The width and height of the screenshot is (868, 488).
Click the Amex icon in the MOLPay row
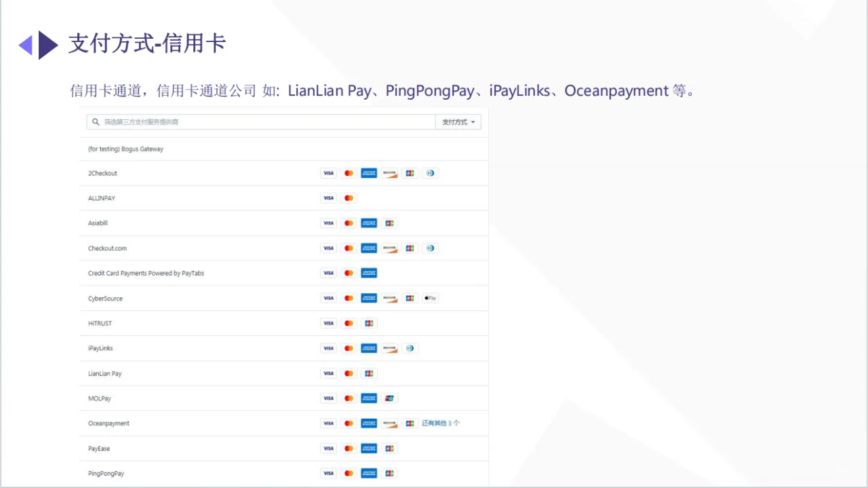coord(369,398)
